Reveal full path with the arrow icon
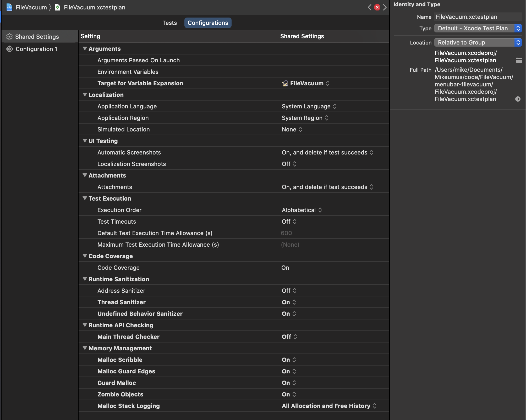 [518, 99]
